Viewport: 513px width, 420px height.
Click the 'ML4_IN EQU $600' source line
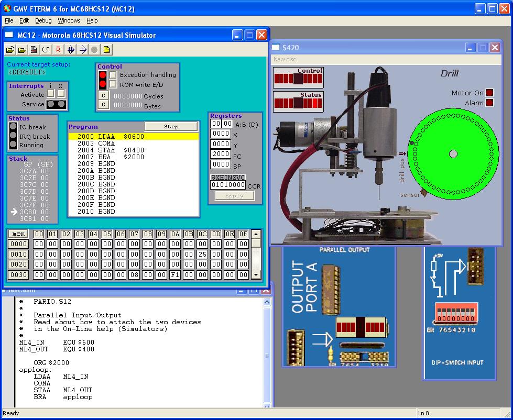tap(57, 342)
